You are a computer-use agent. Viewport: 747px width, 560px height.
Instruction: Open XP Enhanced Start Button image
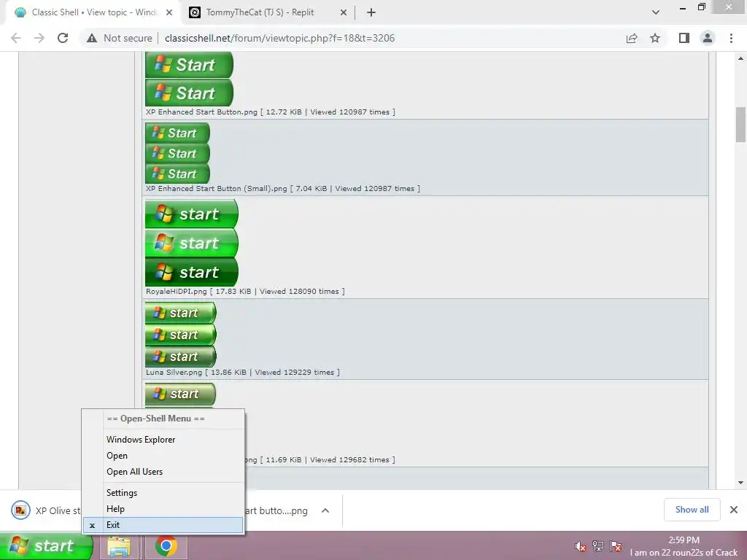189,79
